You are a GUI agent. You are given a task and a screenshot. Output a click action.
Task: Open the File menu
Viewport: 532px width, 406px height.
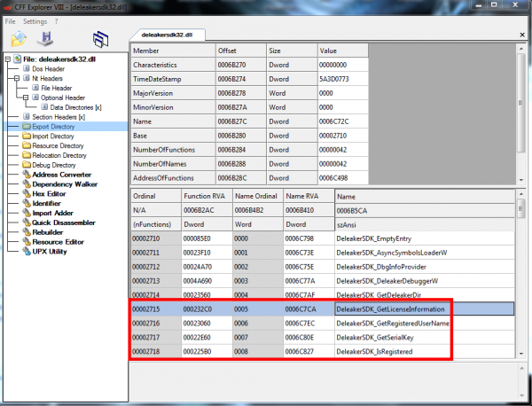pyautogui.click(x=11, y=20)
